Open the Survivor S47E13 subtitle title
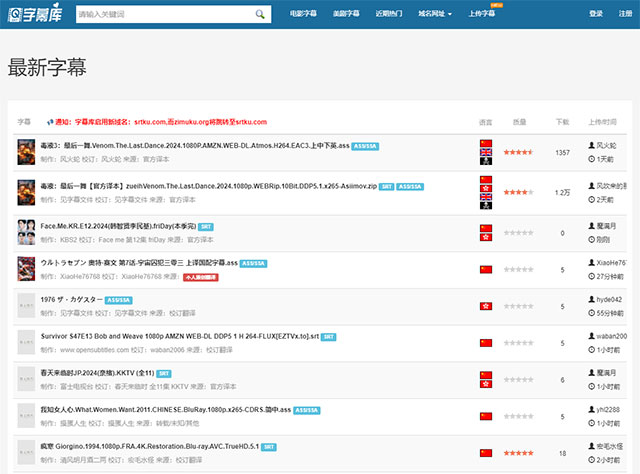The width and height of the screenshot is (640, 474). click(148, 335)
